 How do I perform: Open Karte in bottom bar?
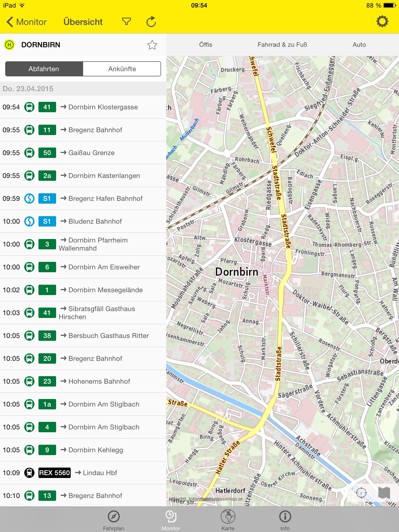coord(228,520)
